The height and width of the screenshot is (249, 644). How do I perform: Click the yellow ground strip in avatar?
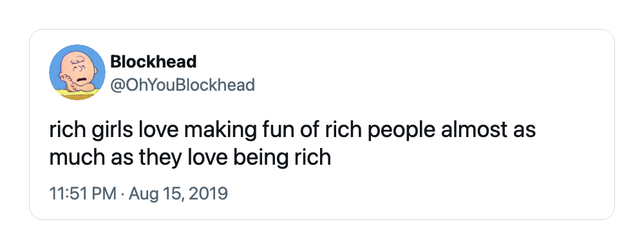point(77,95)
